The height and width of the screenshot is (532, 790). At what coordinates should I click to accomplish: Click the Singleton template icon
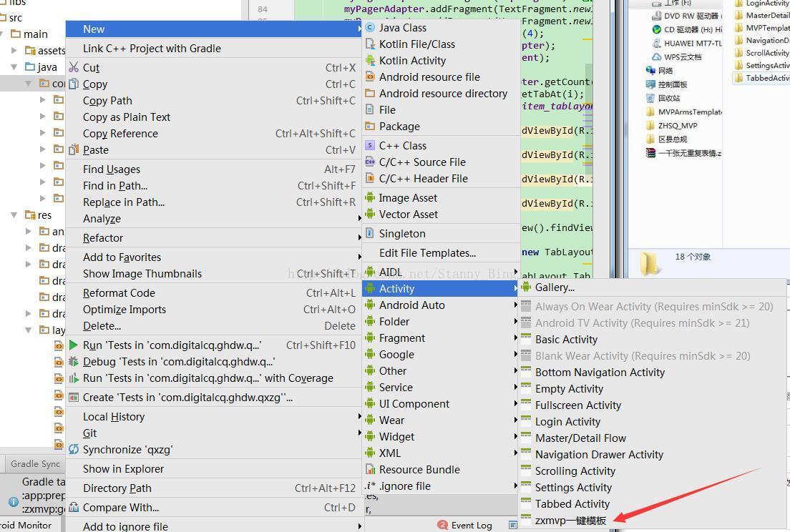pyautogui.click(x=370, y=233)
